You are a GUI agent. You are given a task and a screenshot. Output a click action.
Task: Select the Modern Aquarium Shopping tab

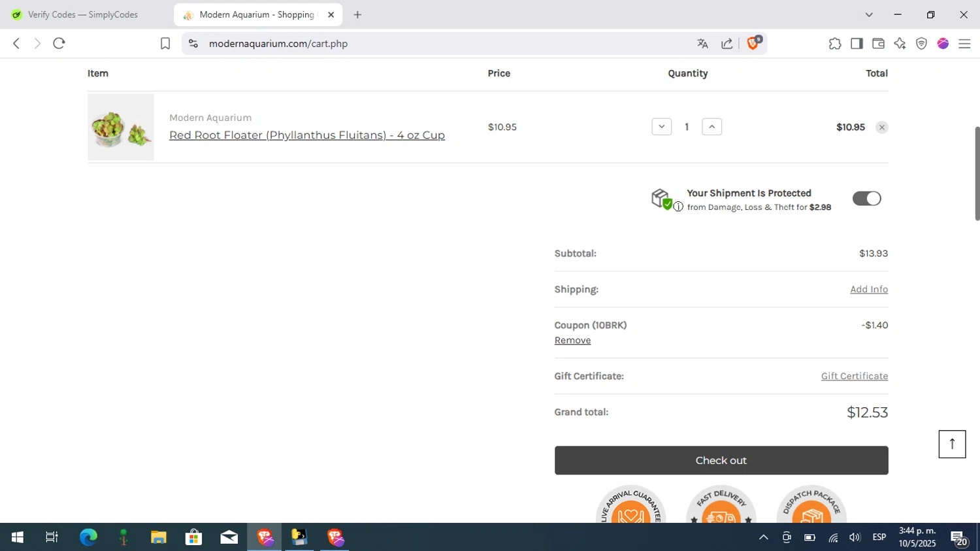(258, 14)
